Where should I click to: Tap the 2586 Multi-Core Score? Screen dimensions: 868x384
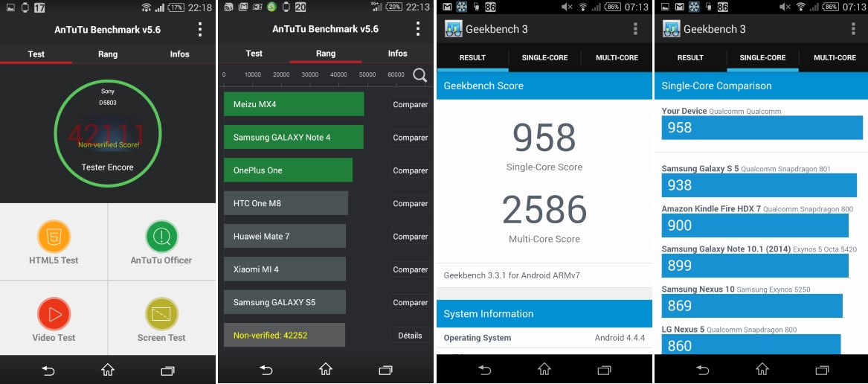point(544,209)
